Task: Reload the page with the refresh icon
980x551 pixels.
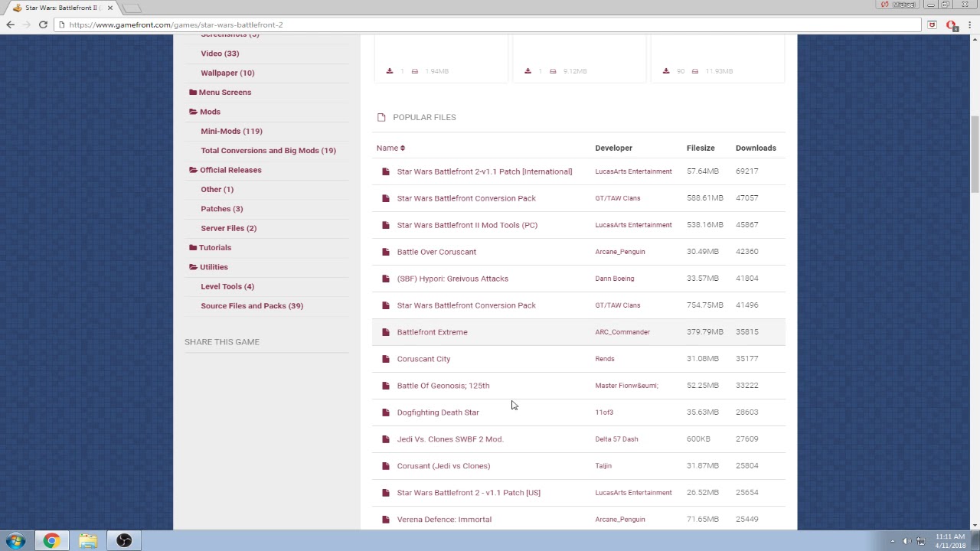Action: tap(43, 24)
